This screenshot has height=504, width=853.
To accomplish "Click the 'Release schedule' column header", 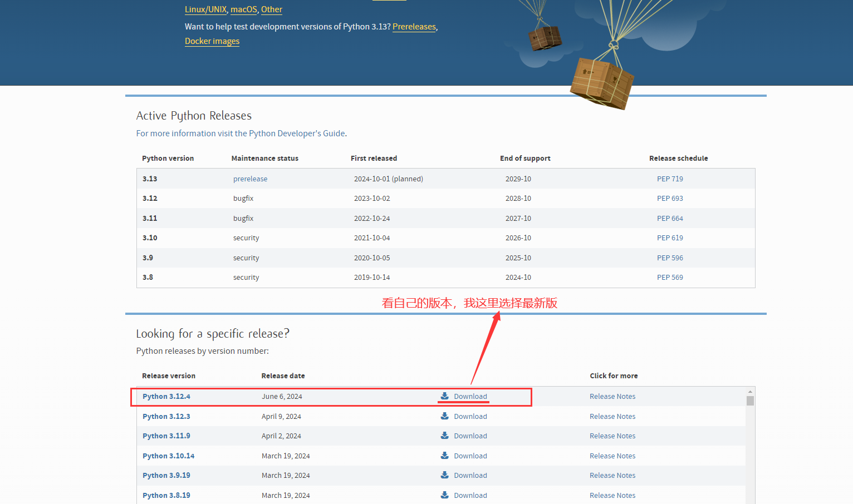I will tap(679, 158).
